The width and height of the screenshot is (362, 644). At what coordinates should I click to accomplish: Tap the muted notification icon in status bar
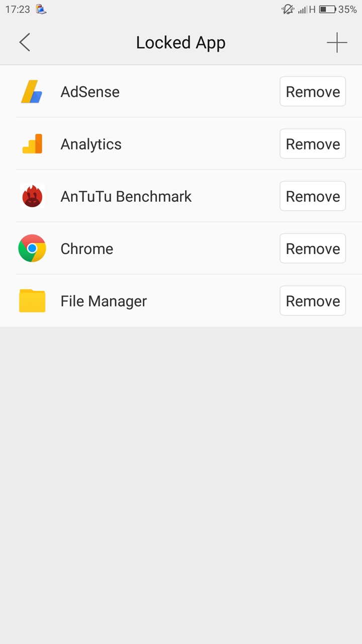288,9
